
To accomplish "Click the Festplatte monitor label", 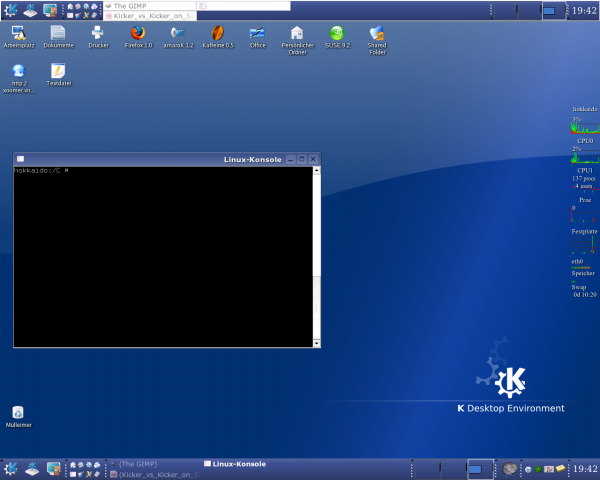I will point(584,232).
